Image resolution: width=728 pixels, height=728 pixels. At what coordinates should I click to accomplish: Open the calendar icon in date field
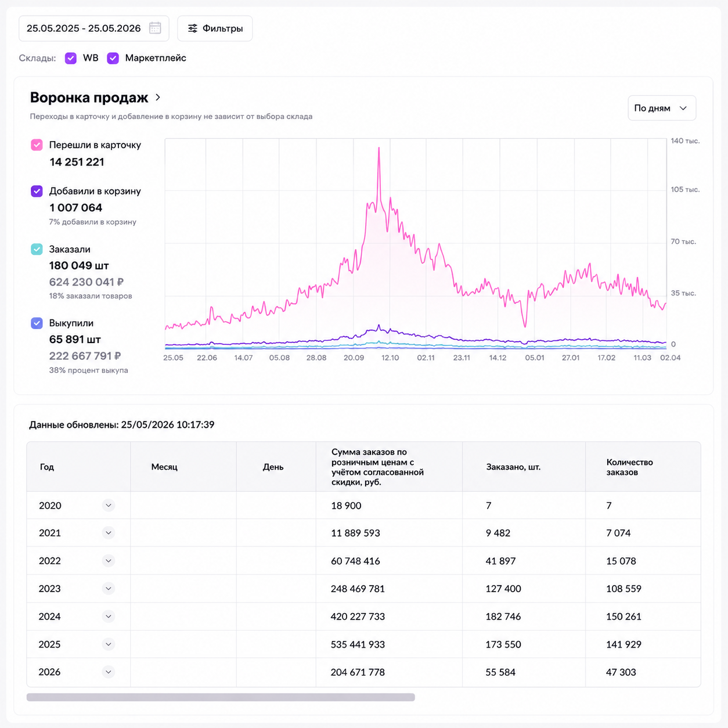coord(155,28)
